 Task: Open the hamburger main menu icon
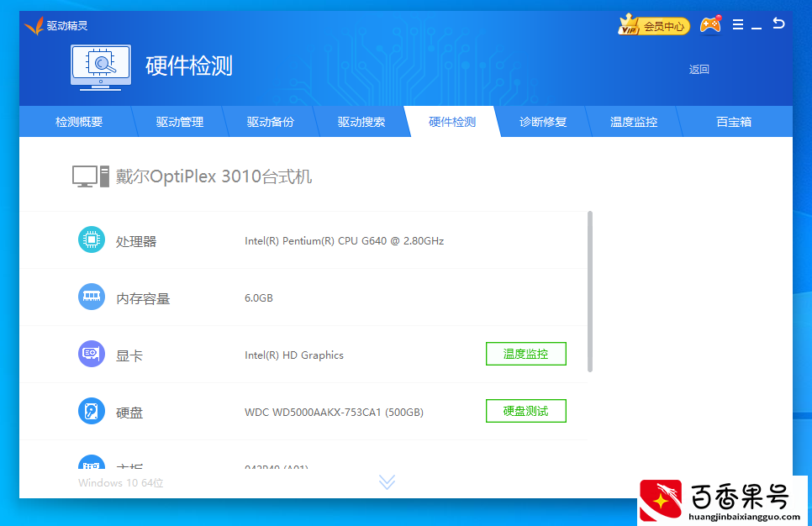click(x=738, y=24)
